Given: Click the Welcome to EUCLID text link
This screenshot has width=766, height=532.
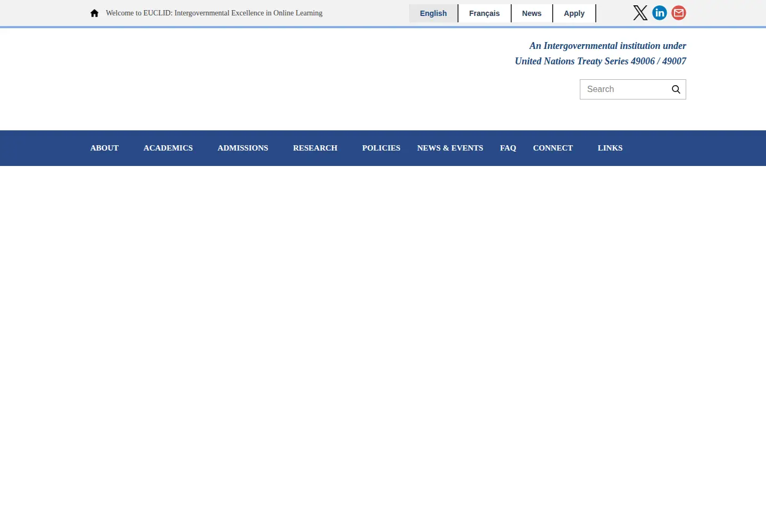Looking at the screenshot, I should pyautogui.click(x=214, y=13).
